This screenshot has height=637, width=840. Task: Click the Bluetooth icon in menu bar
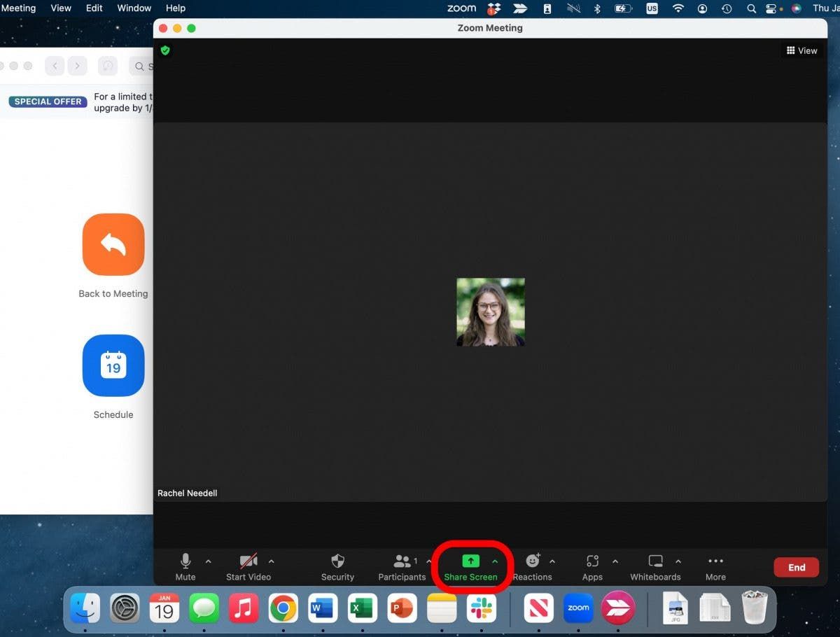pyautogui.click(x=597, y=8)
